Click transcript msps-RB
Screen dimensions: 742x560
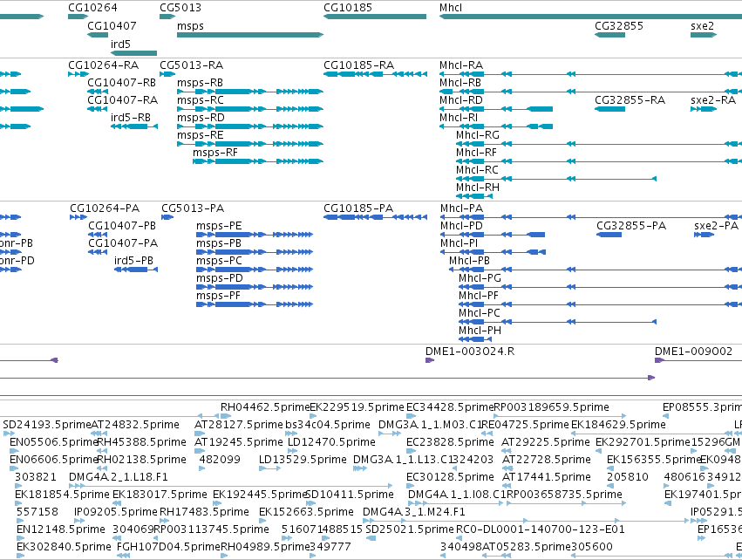[x=250, y=92]
